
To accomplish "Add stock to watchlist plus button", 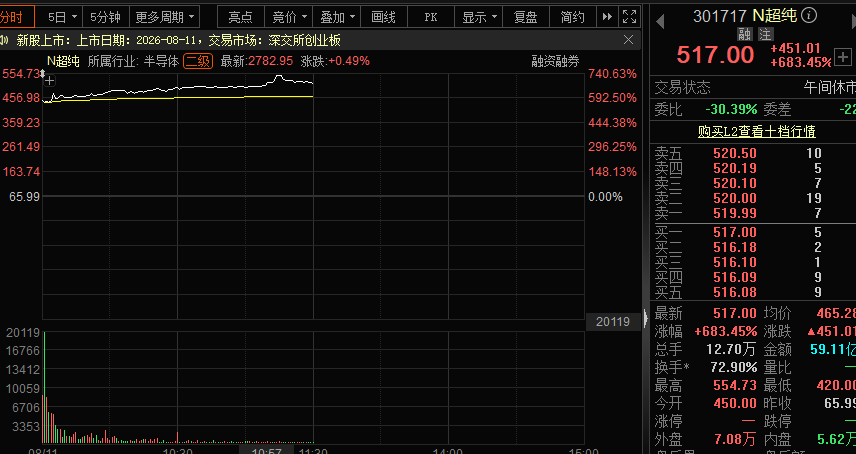I will 843,57.
